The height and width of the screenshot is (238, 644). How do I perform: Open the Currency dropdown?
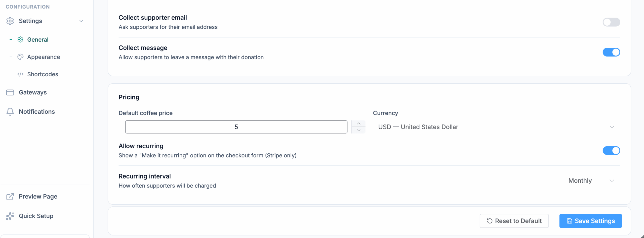496,127
